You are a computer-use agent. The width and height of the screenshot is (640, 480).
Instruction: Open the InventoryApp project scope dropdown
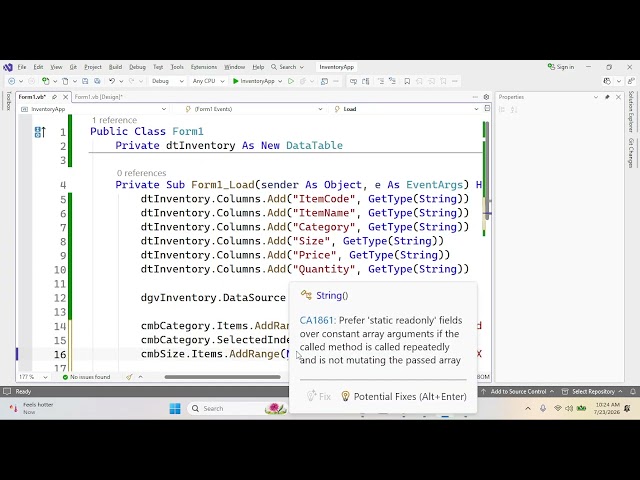[93, 109]
